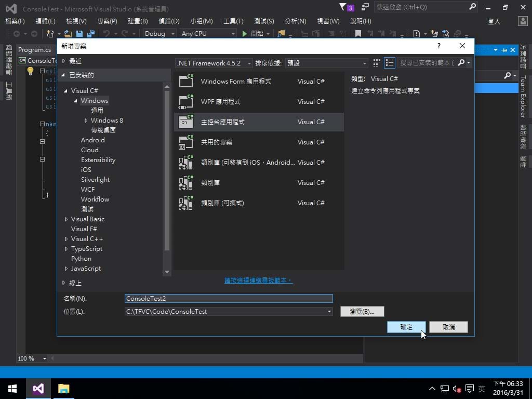Image resolution: width=532 pixels, height=399 pixels.
Task: Click the network icon in system tray
Action: 445,389
